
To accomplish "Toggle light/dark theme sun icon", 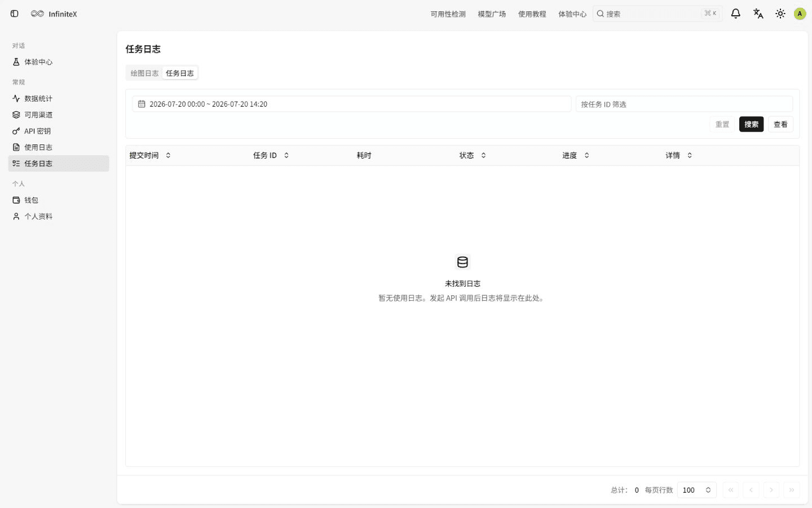I will tap(780, 14).
